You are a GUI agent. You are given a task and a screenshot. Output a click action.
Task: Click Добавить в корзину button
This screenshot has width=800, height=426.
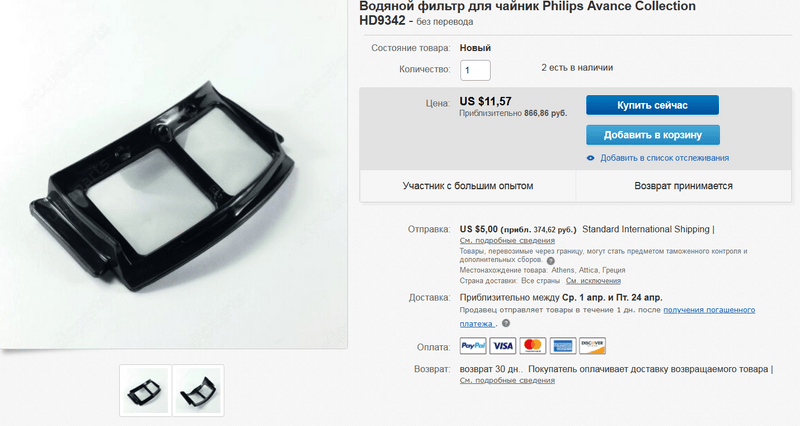click(x=653, y=135)
